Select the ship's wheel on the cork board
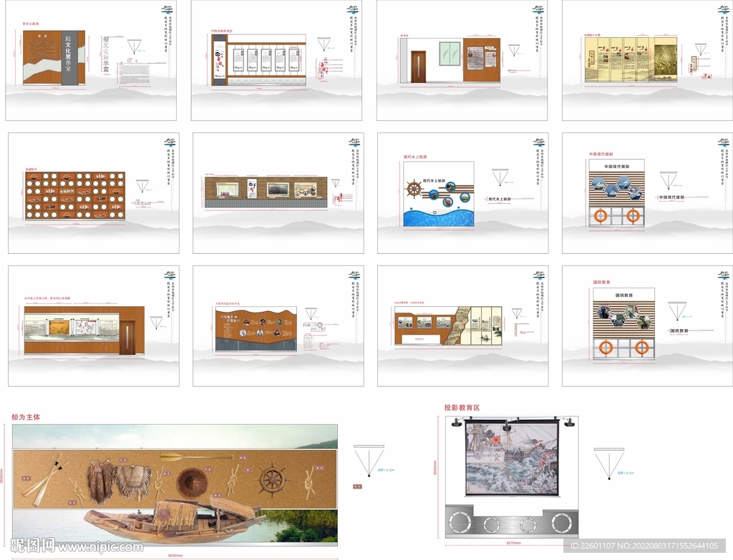The image size is (733, 560). coord(273,479)
